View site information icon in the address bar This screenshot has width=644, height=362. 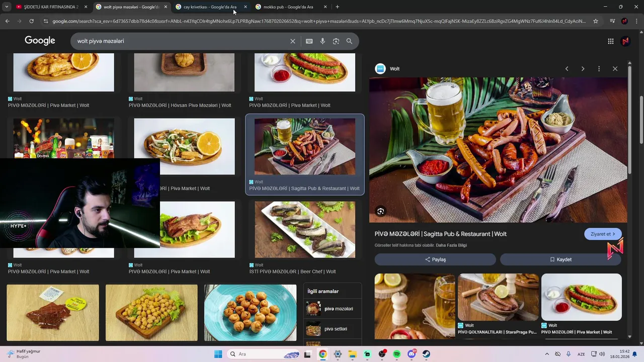[x=46, y=21]
